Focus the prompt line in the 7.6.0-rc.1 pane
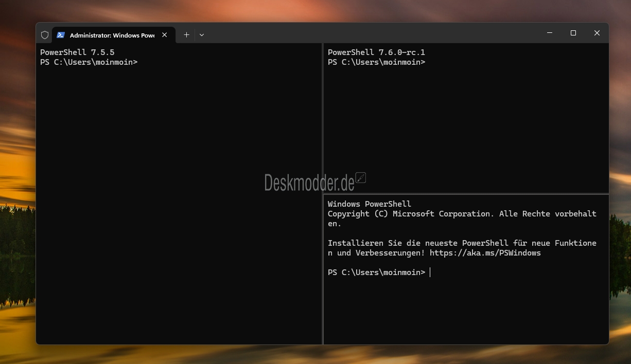The width and height of the screenshot is (631, 364). [376, 62]
